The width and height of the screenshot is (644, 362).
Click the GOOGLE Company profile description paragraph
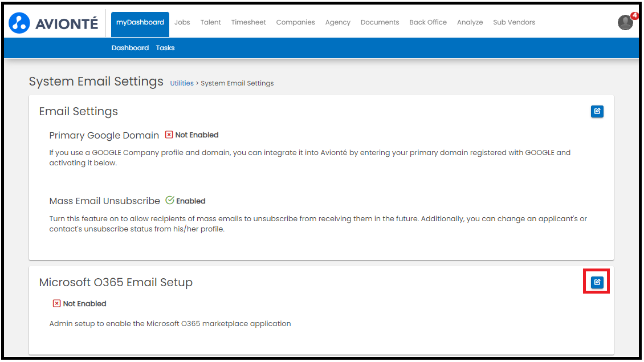(x=309, y=158)
